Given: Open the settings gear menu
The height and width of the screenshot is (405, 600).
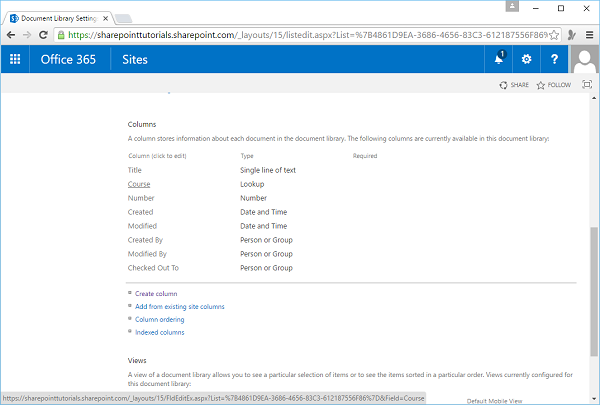Looking at the screenshot, I should pos(527,59).
